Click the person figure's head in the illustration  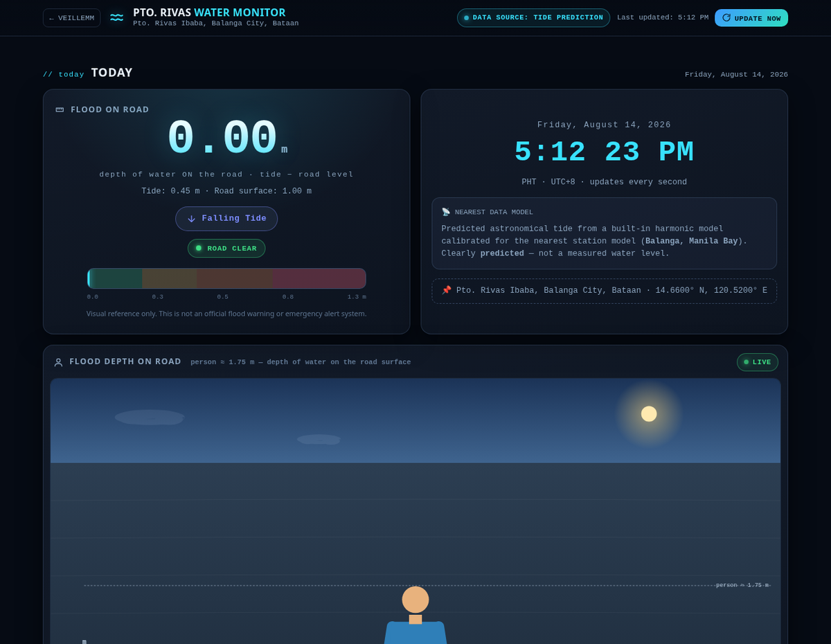pos(415,600)
